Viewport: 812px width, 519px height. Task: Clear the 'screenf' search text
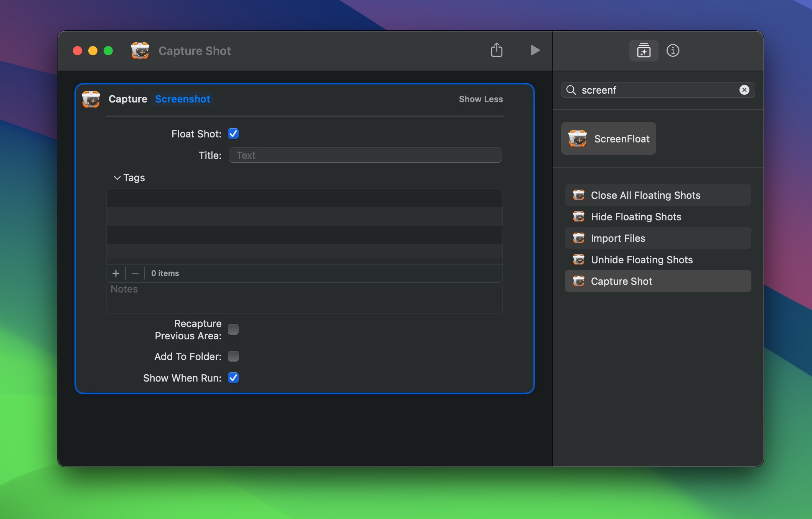click(x=744, y=90)
